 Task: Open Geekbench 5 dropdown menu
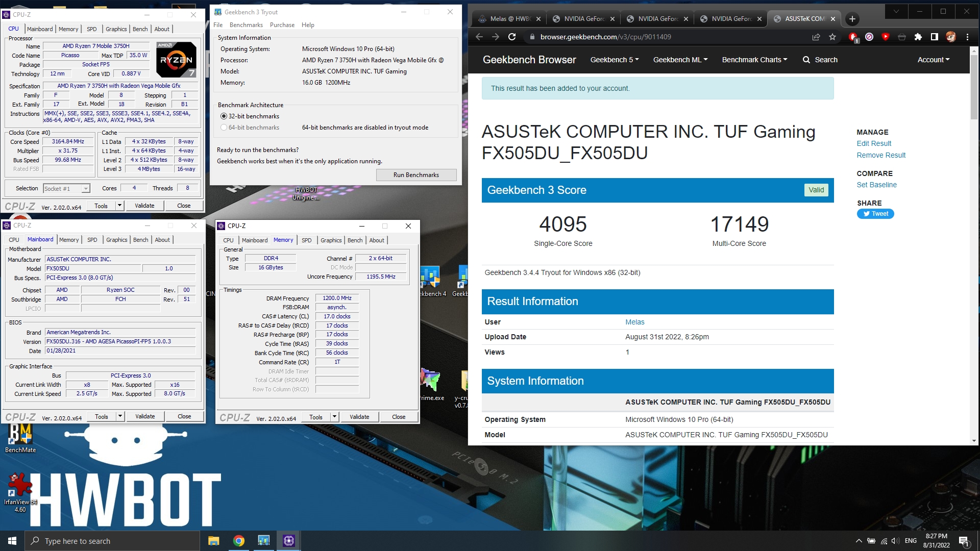tap(614, 60)
